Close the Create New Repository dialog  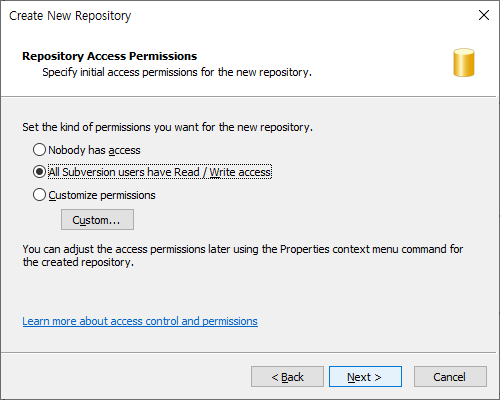tap(484, 15)
